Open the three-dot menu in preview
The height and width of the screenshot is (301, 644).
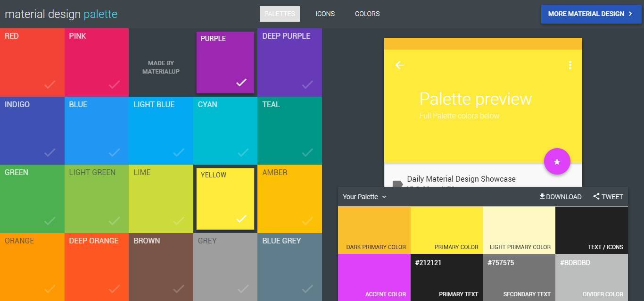[x=570, y=65]
